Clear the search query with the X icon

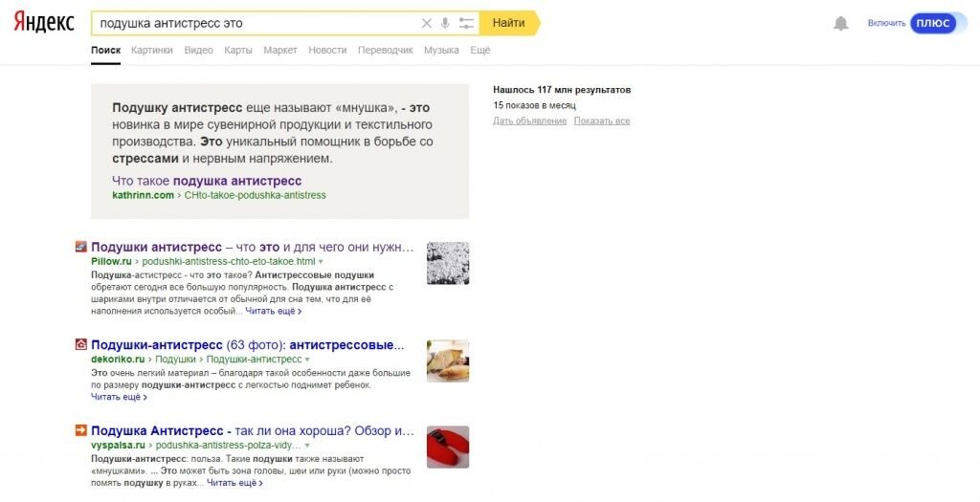point(426,23)
